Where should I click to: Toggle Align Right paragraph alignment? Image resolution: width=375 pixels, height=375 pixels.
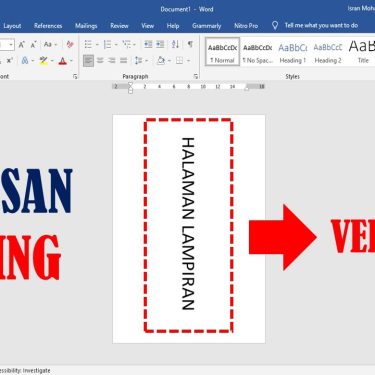coord(112,61)
